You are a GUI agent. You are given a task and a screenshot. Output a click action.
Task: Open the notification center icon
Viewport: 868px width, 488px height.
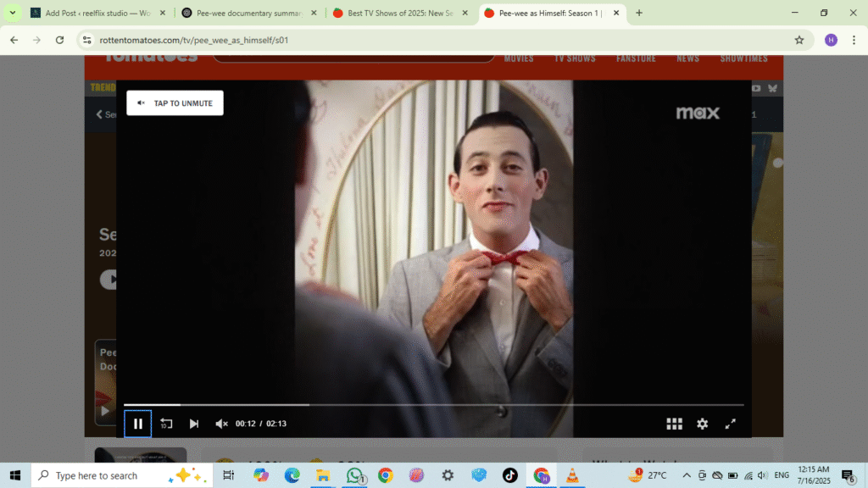848,475
